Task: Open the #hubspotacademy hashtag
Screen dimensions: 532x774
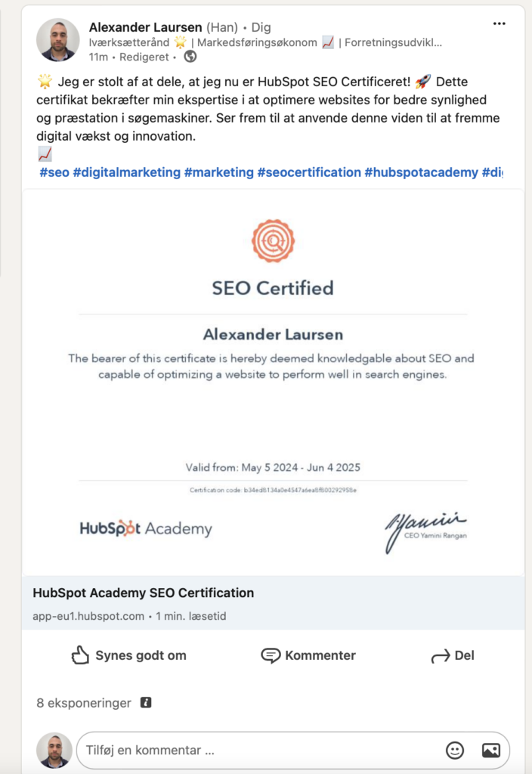Action: coord(421,172)
